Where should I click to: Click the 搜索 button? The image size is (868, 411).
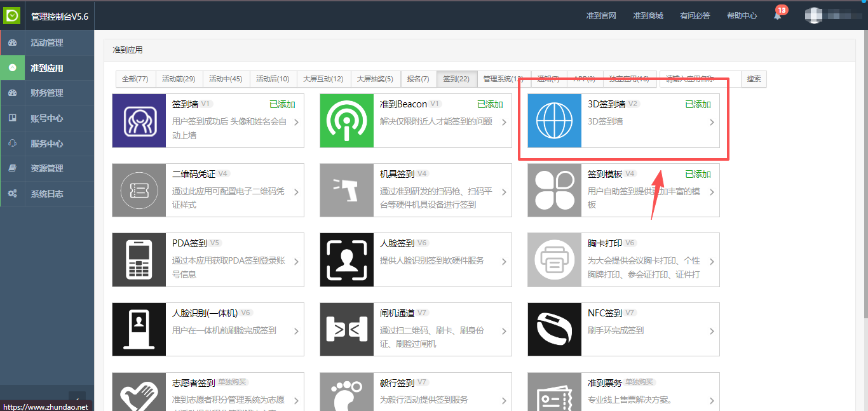click(754, 79)
